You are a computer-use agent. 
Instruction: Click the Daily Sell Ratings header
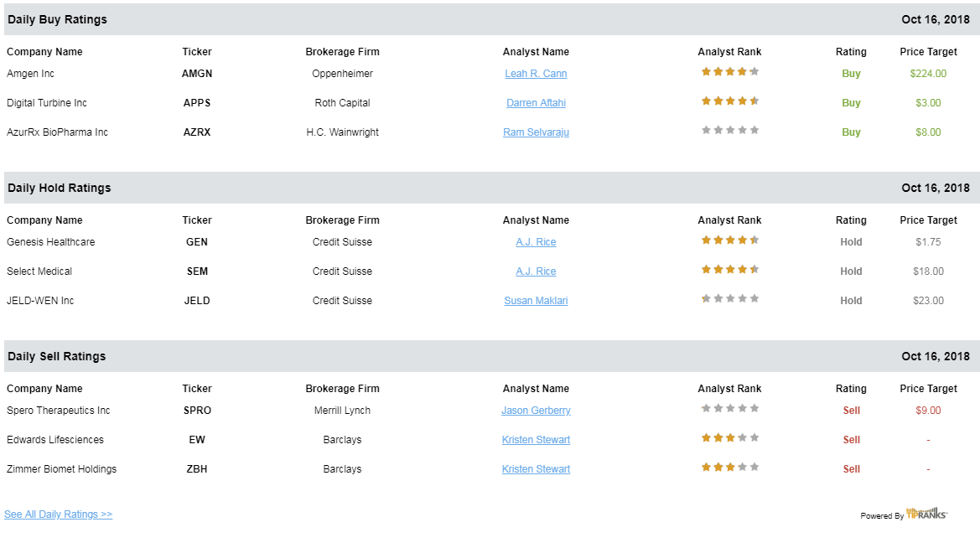[57, 356]
